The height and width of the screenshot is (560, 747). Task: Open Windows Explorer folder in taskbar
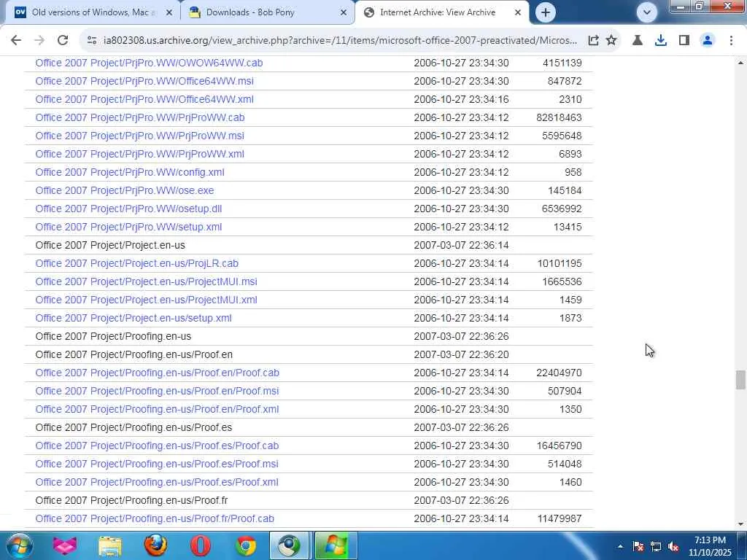110,545
